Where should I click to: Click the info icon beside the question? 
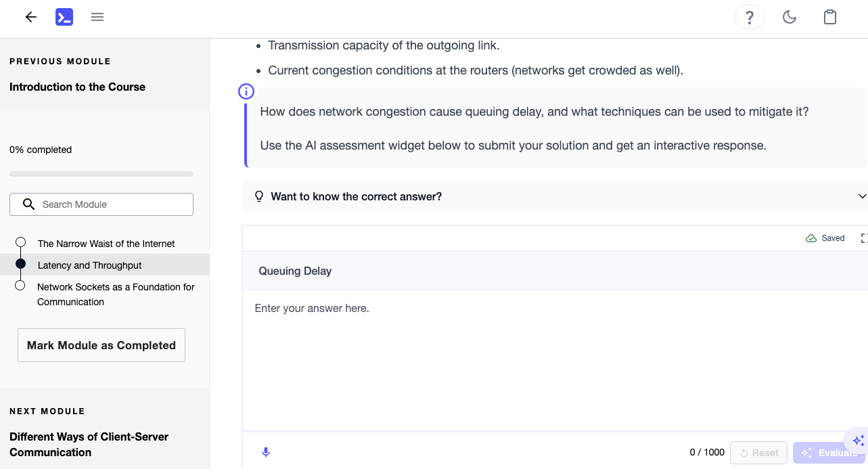pos(246,91)
